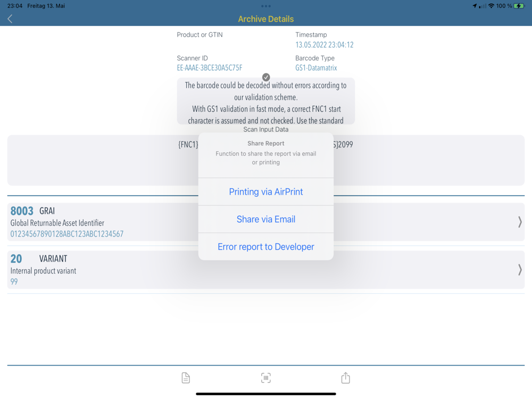Select the variant value 99
The image size is (532, 399).
[14, 281]
